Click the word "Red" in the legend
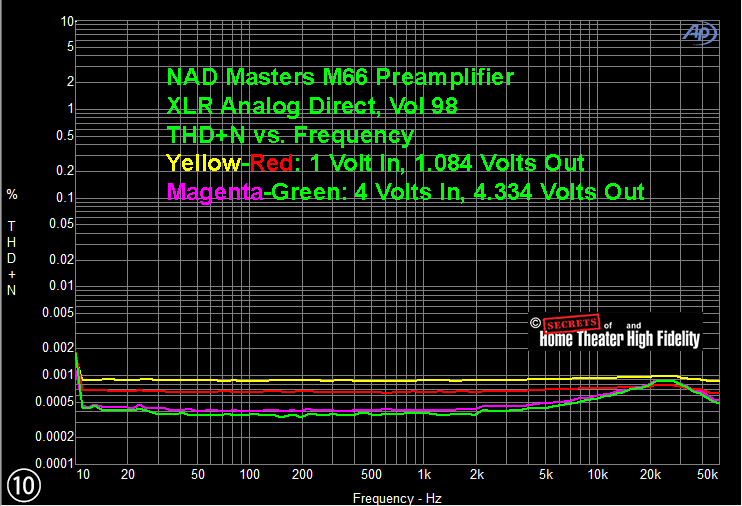 point(272,163)
